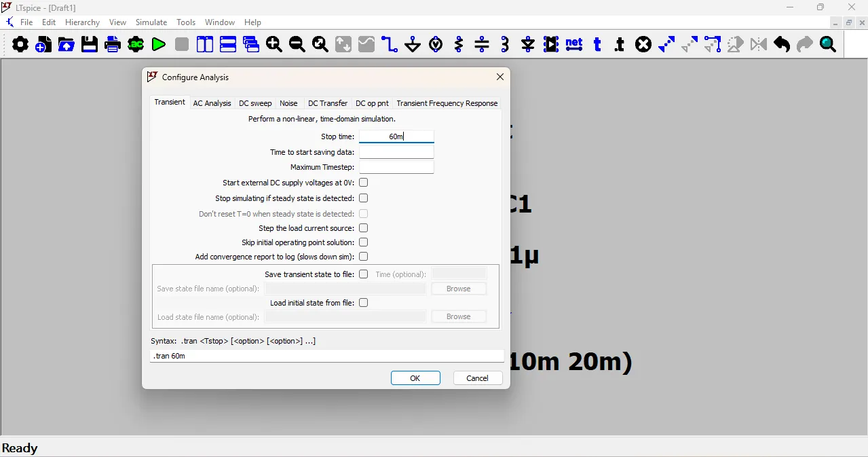Open the View menu
This screenshot has width=868, height=457.
(118, 22)
